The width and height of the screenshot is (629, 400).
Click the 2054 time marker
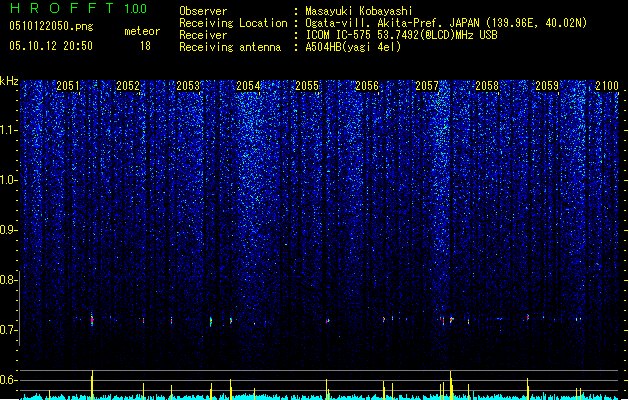click(x=248, y=86)
